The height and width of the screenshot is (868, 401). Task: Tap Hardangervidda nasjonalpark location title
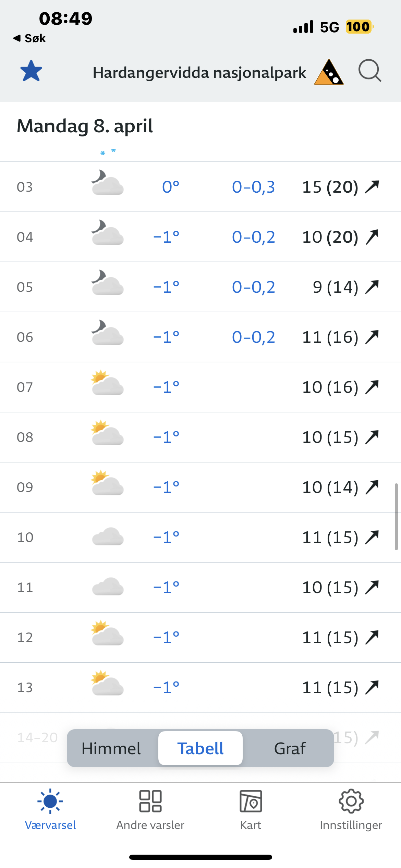[199, 73]
